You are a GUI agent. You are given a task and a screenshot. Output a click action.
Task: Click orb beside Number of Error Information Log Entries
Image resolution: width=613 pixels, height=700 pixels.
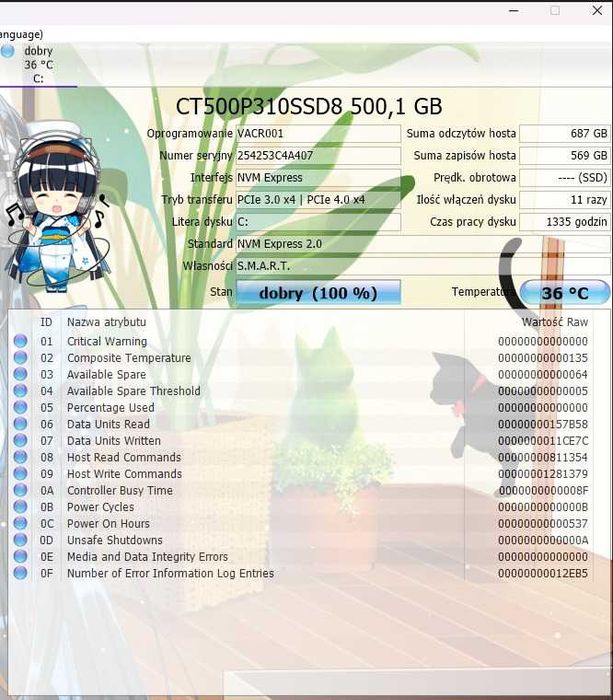point(20,573)
